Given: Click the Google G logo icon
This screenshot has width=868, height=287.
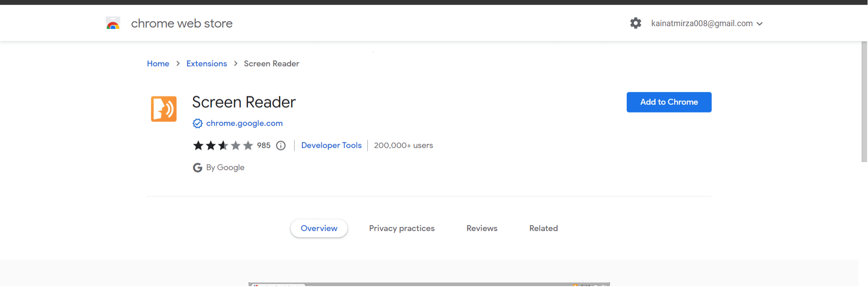Looking at the screenshot, I should click(197, 168).
